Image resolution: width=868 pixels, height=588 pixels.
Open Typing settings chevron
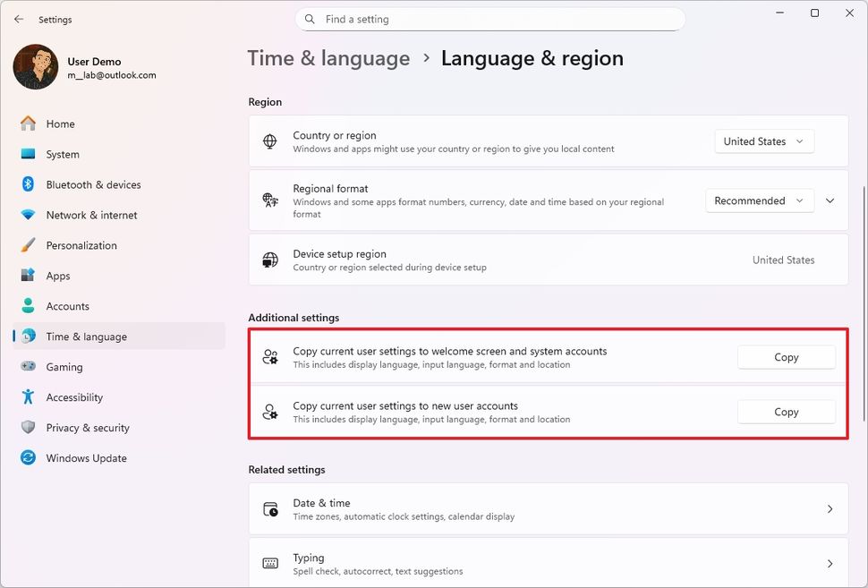coord(830,564)
